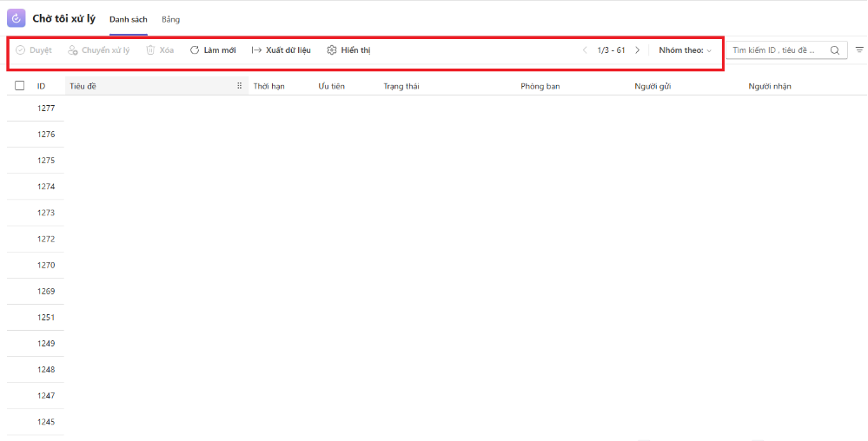Sort by the Trạng thái column header
This screenshot has height=441, width=868.
click(x=401, y=86)
